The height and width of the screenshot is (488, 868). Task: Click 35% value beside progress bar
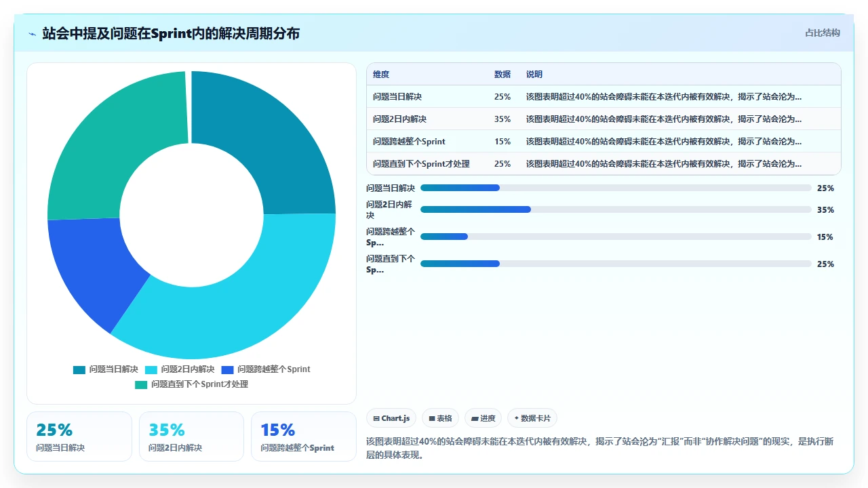coord(825,210)
